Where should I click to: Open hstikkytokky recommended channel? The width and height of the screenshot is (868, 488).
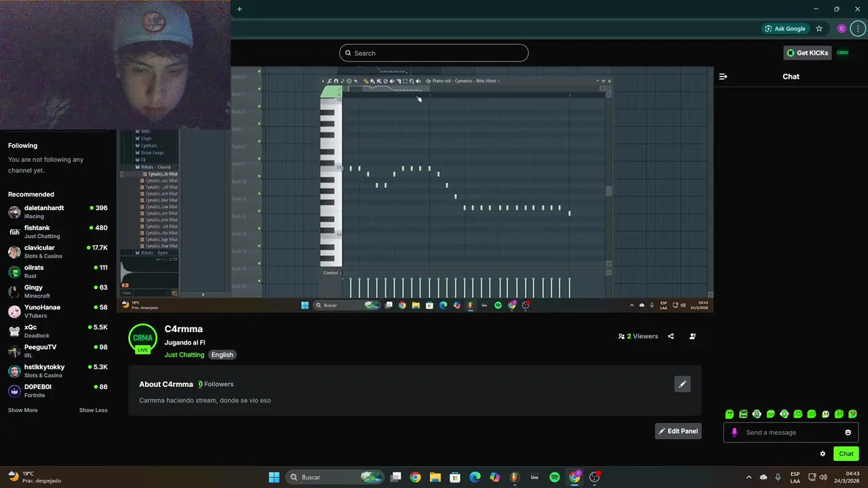[58, 371]
